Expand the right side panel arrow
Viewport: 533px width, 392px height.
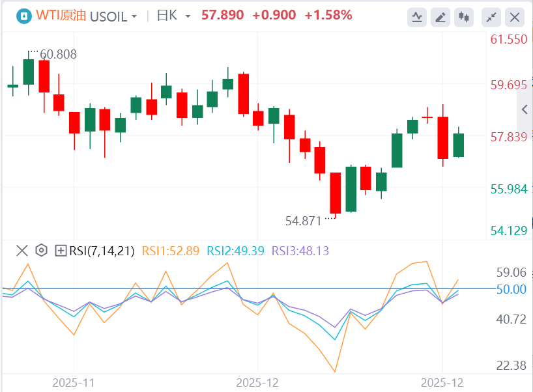coord(525,109)
